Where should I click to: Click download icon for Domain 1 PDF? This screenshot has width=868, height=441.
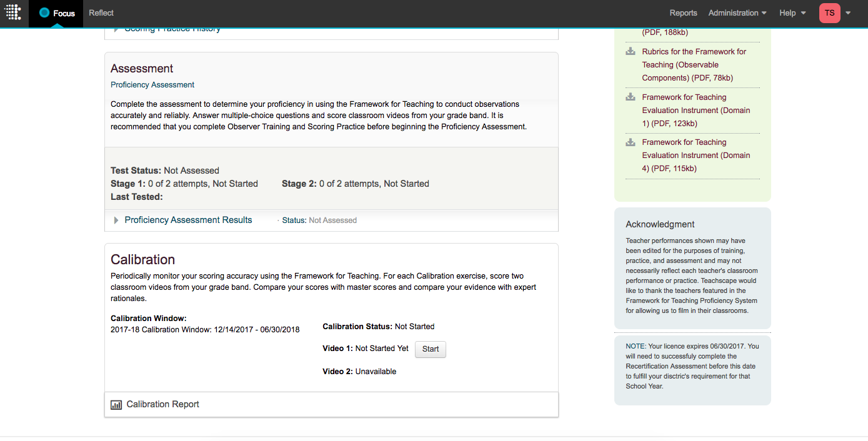(x=631, y=97)
